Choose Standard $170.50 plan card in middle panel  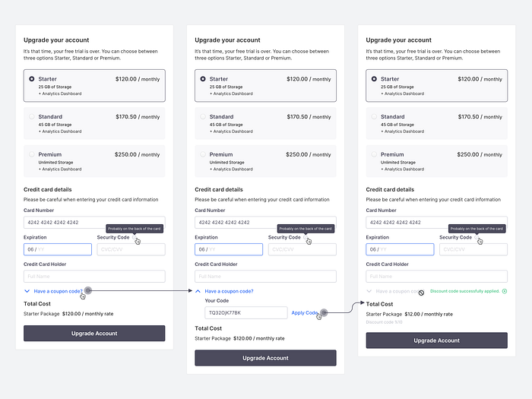pos(265,123)
